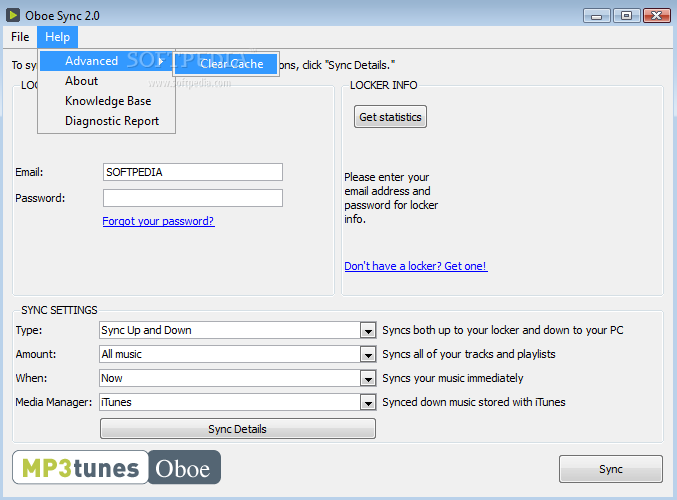Click the Advanced submenu arrow indicator

(x=161, y=61)
